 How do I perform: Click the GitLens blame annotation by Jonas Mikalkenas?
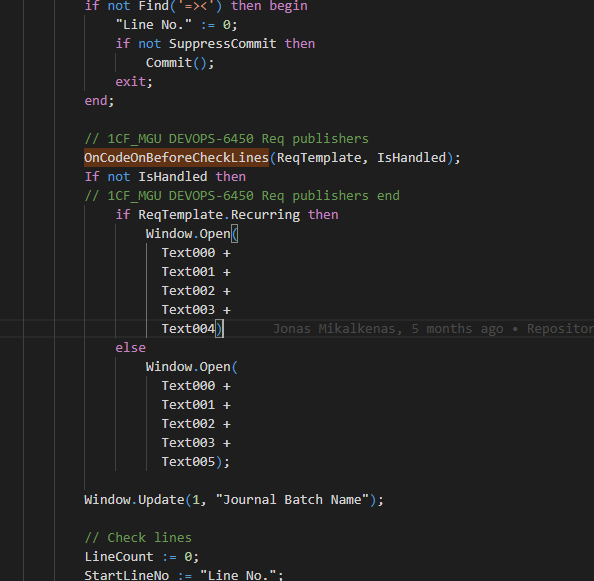click(433, 328)
